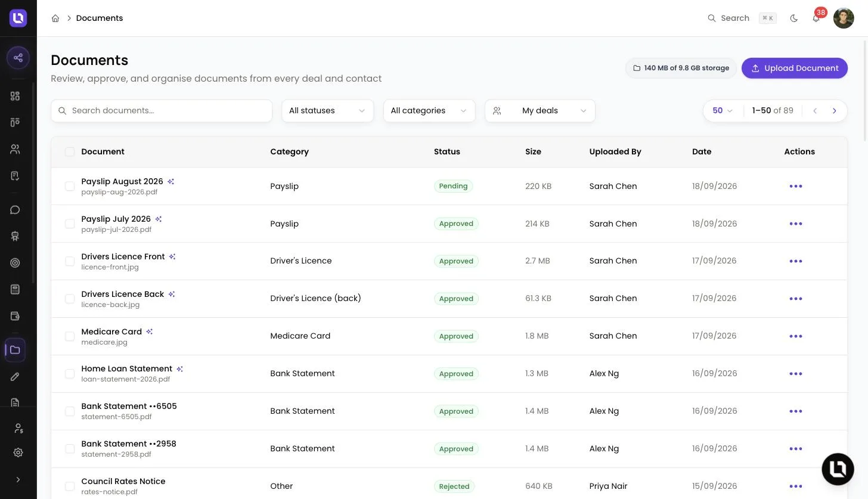
Task: Click the Document column header
Action: 103,152
